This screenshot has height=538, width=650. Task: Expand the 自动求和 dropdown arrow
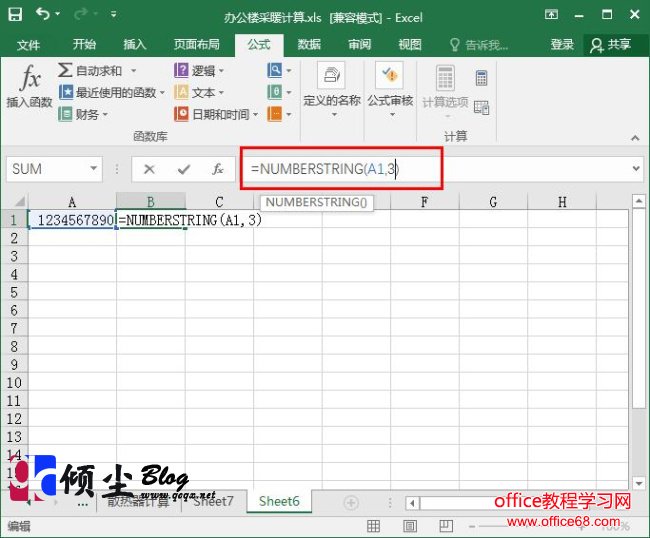coord(133,70)
